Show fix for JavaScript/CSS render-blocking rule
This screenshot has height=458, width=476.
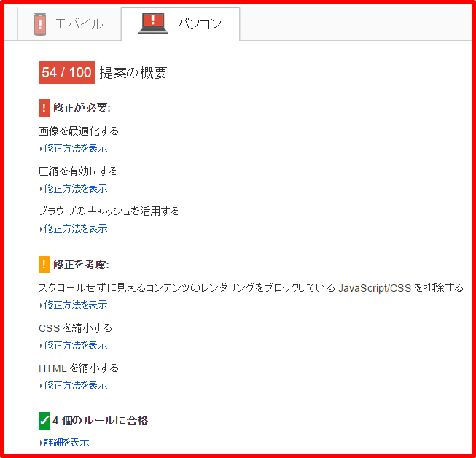76,305
